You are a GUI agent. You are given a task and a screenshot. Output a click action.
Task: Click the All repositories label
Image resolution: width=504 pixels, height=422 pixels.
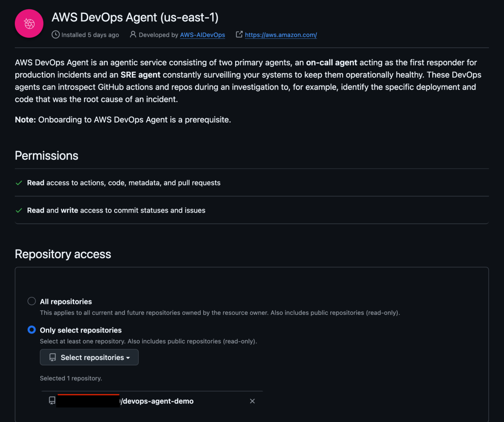(x=66, y=301)
